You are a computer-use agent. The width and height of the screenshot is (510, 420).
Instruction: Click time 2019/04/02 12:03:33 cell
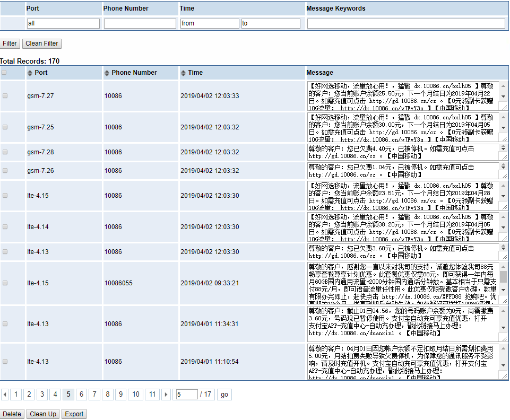[210, 96]
